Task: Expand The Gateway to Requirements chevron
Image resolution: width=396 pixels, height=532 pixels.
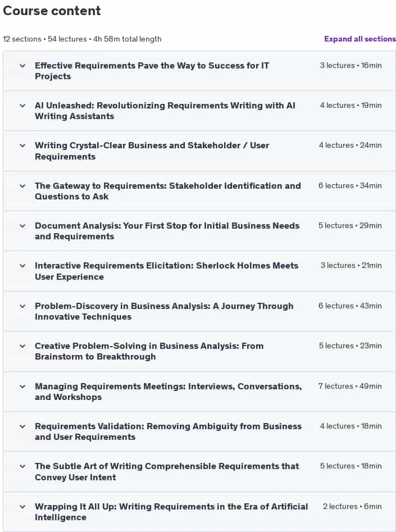Action: coord(22,186)
